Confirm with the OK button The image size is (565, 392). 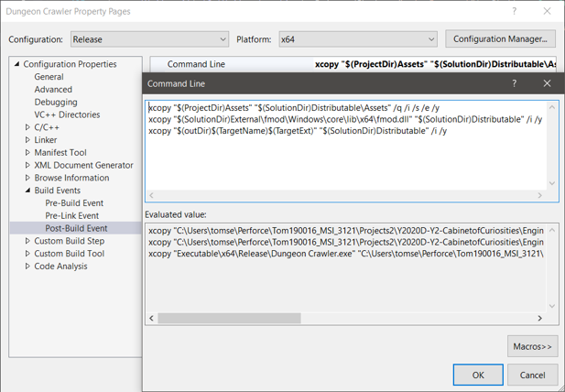(x=478, y=375)
